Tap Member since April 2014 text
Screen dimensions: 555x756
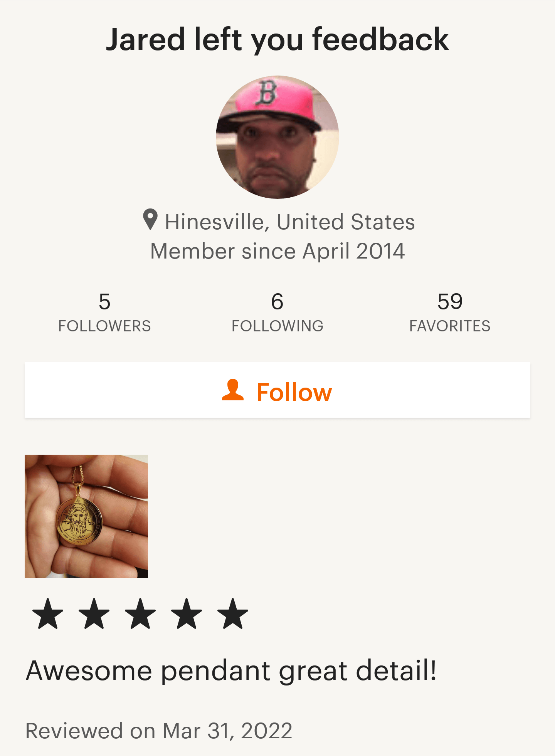click(x=277, y=251)
